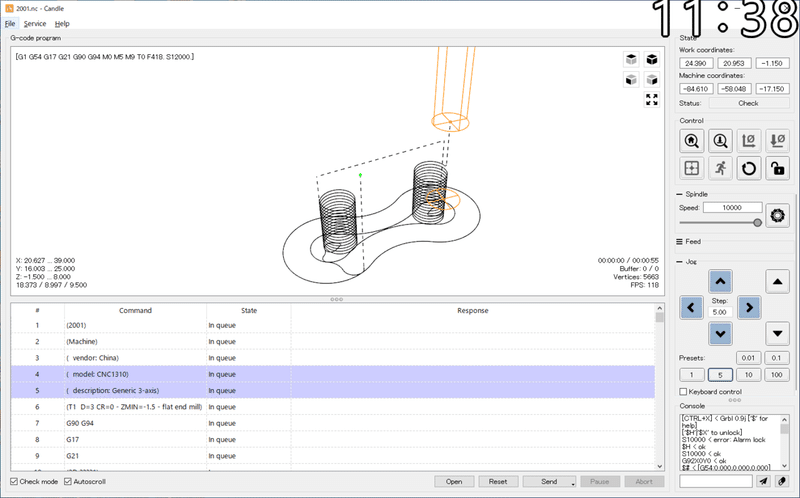Jog Z axis down with triangle button
Image resolution: width=800 pixels, height=498 pixels.
tap(778, 334)
